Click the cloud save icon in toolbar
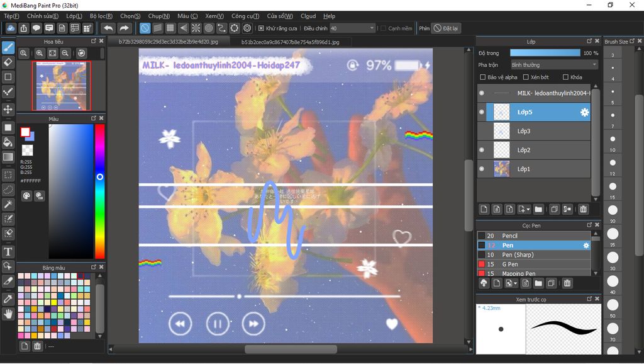The width and height of the screenshot is (644, 364). pyautogui.click(x=11, y=28)
